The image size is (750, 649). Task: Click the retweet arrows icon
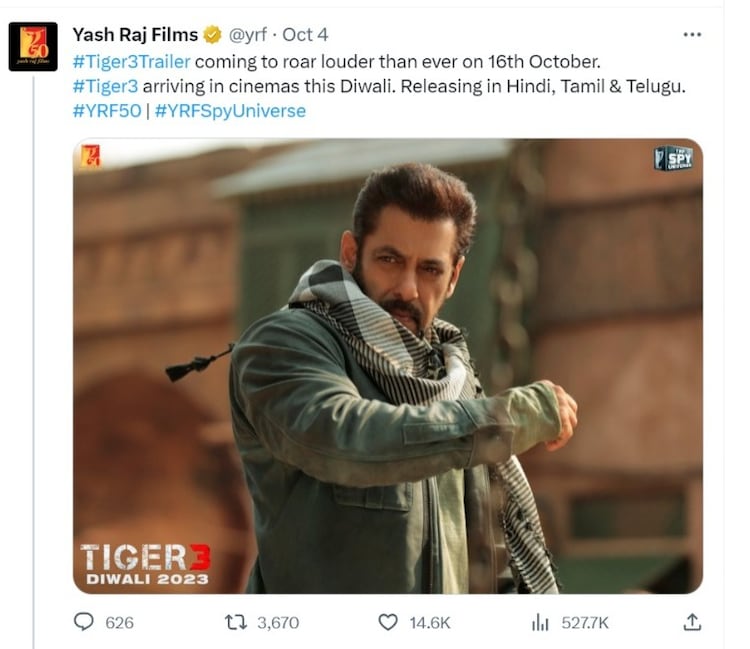tap(236, 622)
